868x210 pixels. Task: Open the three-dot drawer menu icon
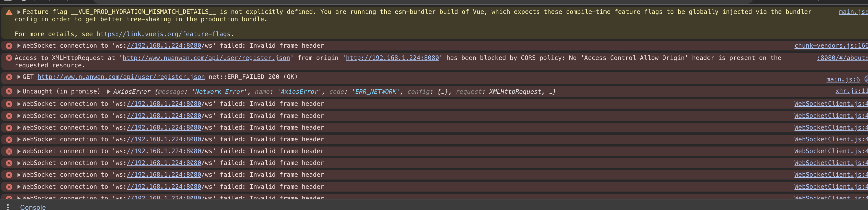pos(8,207)
